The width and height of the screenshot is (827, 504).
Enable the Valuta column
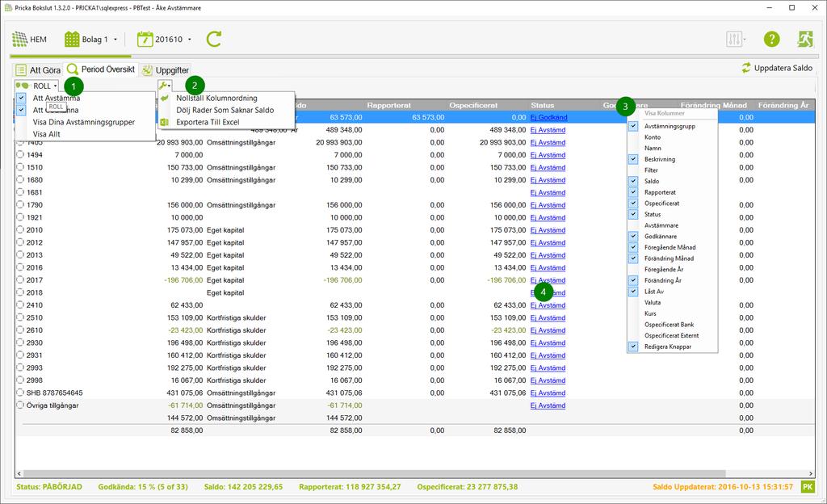point(653,303)
